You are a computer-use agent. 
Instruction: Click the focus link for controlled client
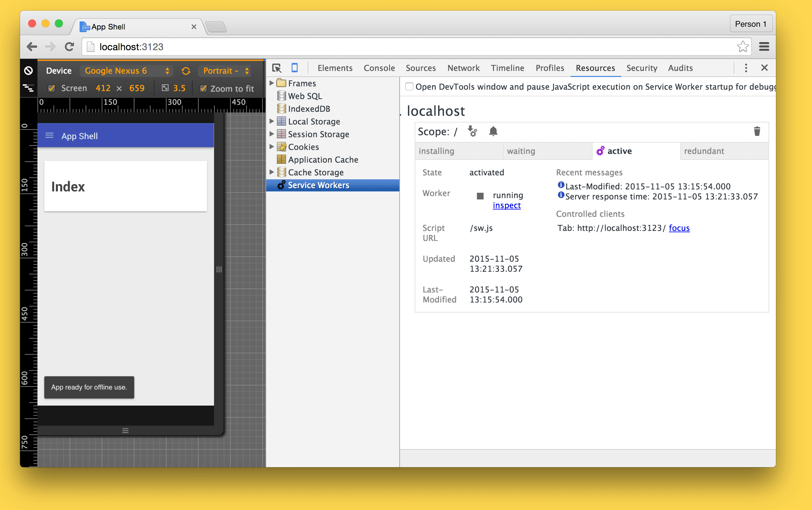679,227
